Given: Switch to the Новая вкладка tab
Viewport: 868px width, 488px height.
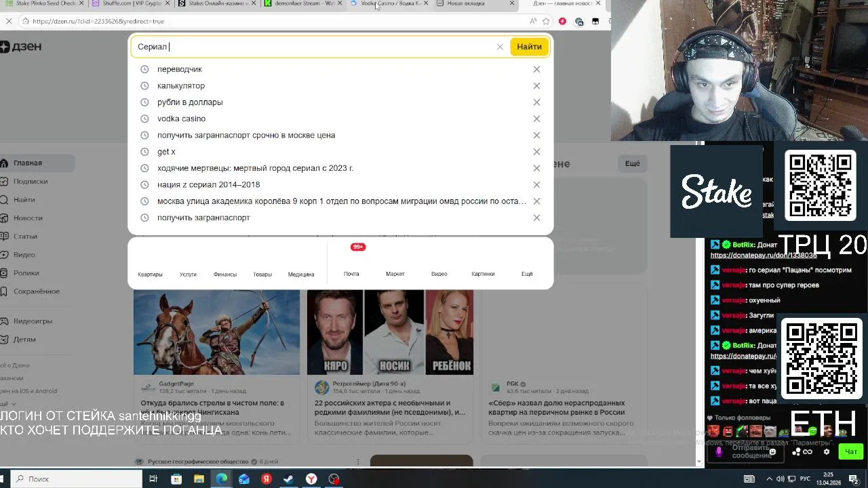Looking at the screenshot, I should pyautogui.click(x=475, y=3).
